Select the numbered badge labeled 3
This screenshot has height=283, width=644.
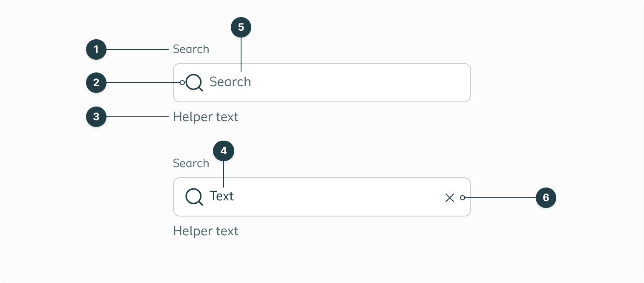click(96, 117)
